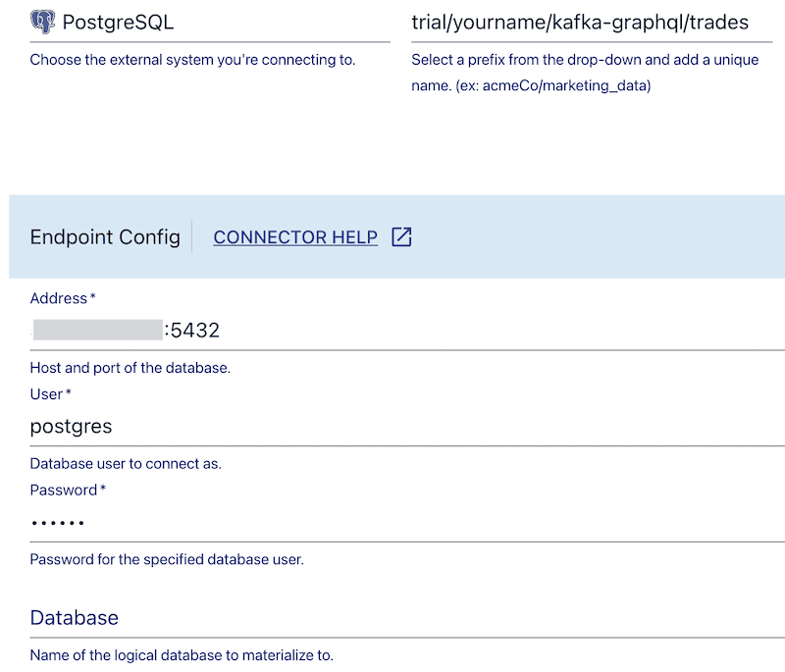Open the external-link icon beside CONNECTOR HELP
Screen dimensions: 785x672
(x=400, y=237)
